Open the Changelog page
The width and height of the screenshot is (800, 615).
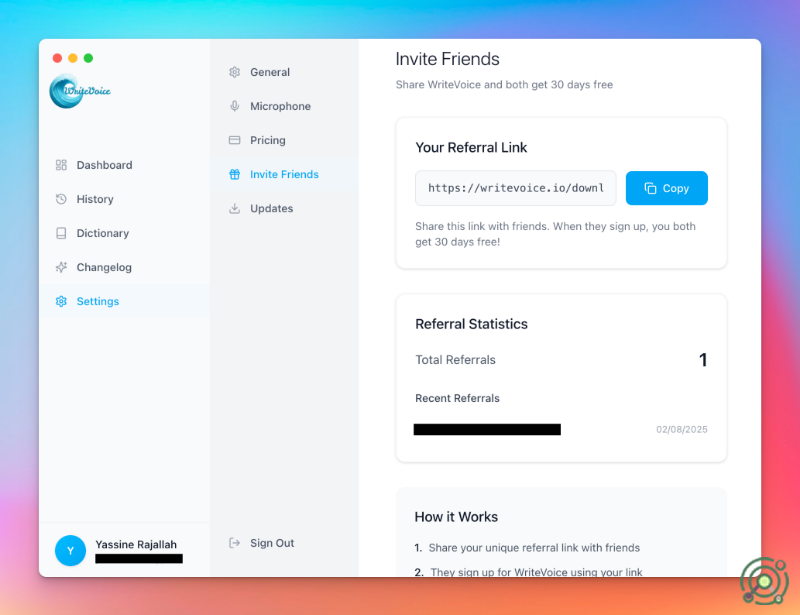coord(104,267)
